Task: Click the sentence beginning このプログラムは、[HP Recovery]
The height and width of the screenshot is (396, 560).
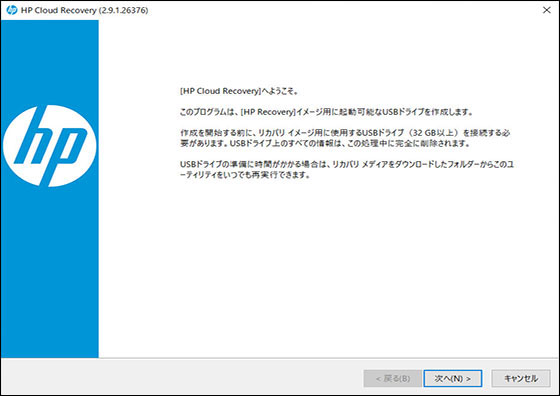Action: pyautogui.click(x=326, y=112)
